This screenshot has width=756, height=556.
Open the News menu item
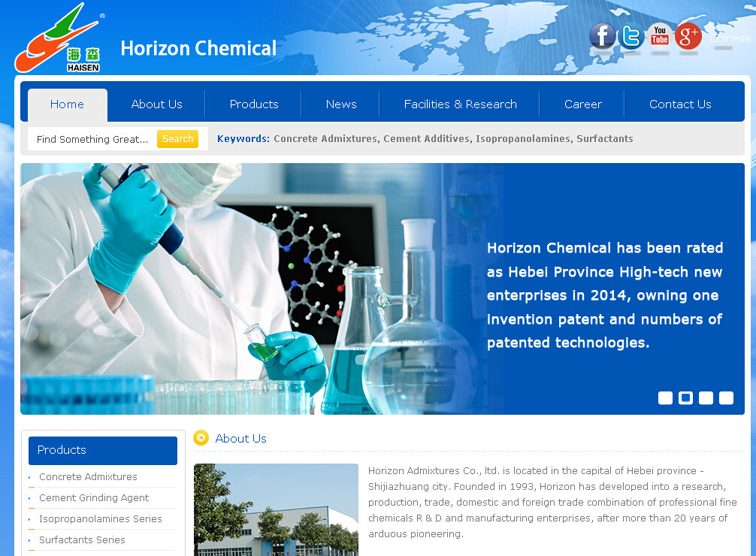coord(341,104)
